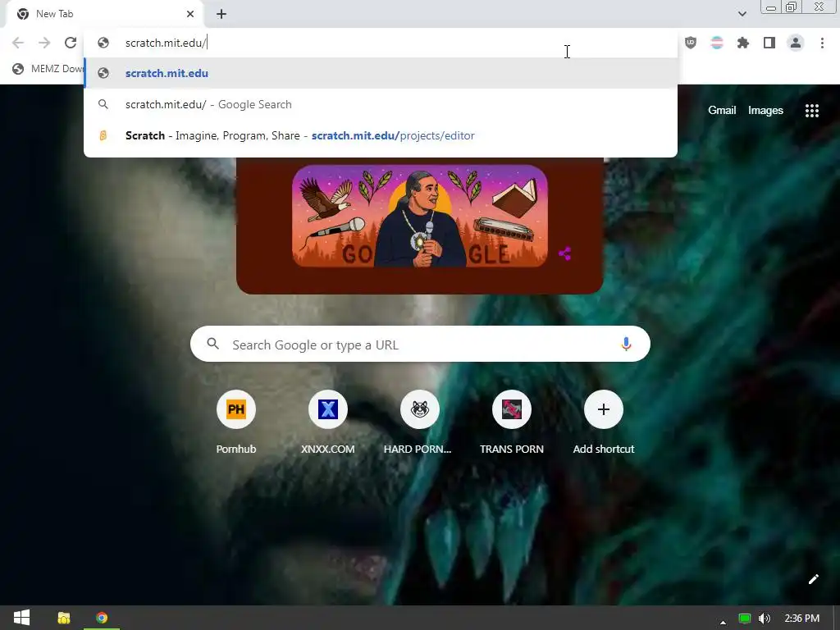This screenshot has width=840, height=630.
Task: Open Chrome's three-dot menu
Action: click(x=822, y=43)
